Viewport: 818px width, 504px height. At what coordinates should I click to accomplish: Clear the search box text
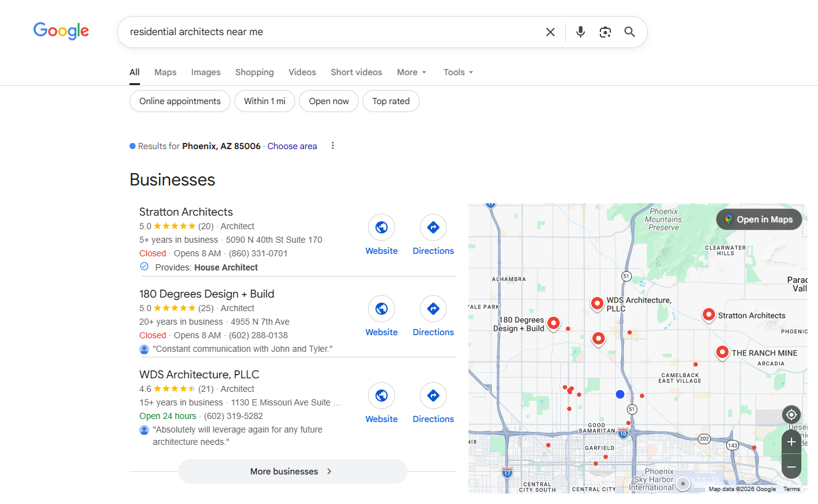click(550, 32)
